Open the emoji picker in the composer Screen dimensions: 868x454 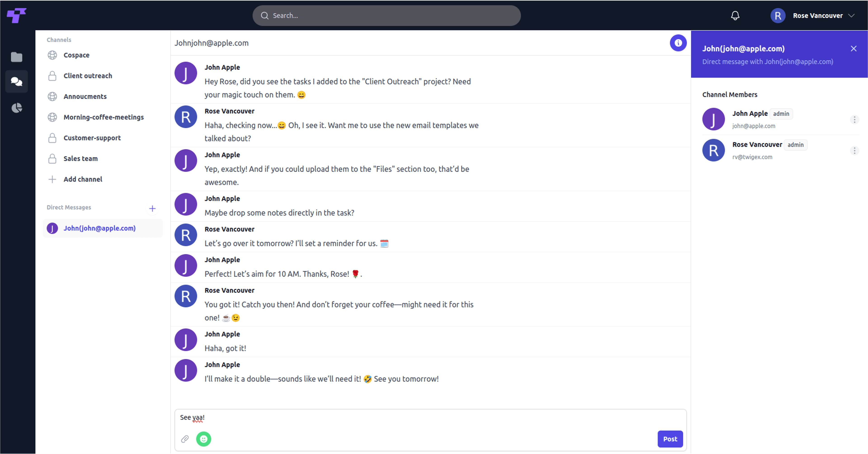tap(203, 439)
